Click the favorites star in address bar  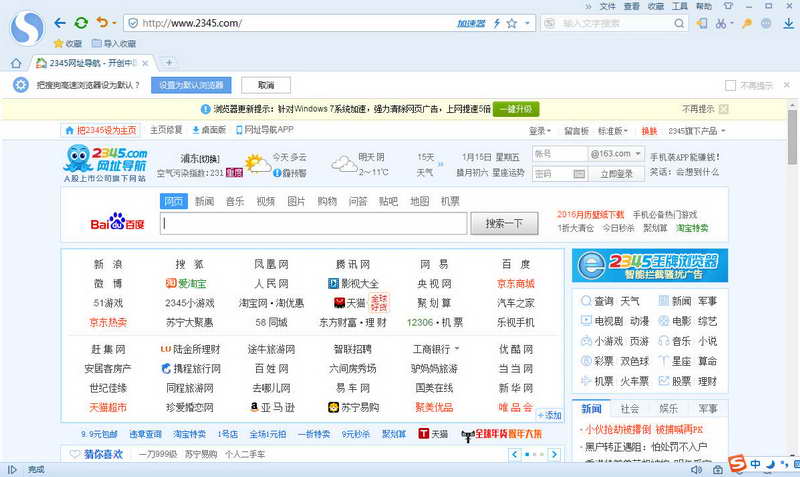coord(512,22)
